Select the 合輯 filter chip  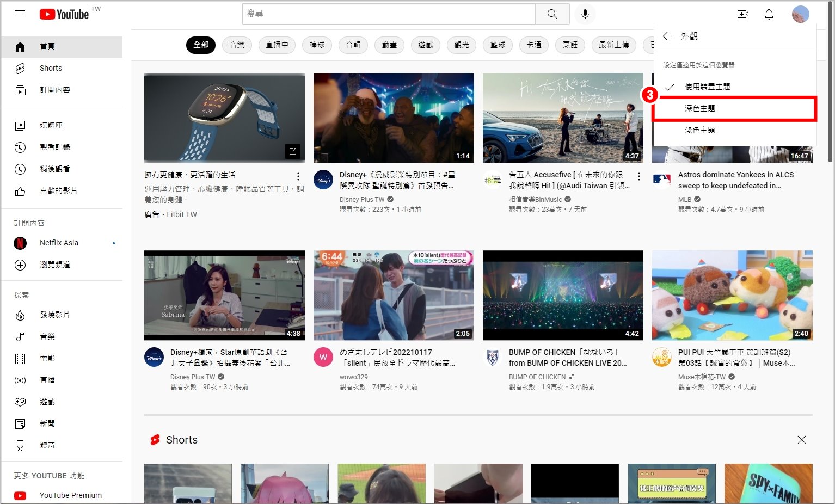click(x=353, y=45)
